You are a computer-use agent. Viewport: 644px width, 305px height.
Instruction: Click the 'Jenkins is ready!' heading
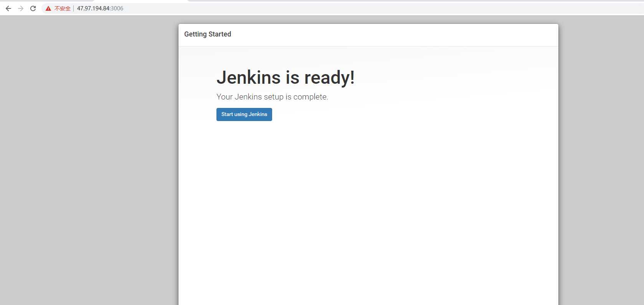[x=286, y=78]
